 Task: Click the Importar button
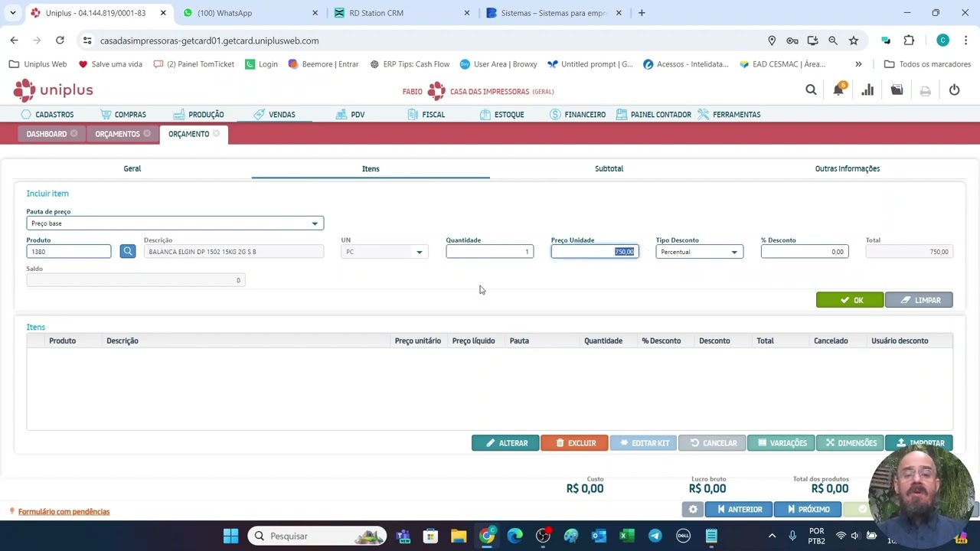point(919,443)
